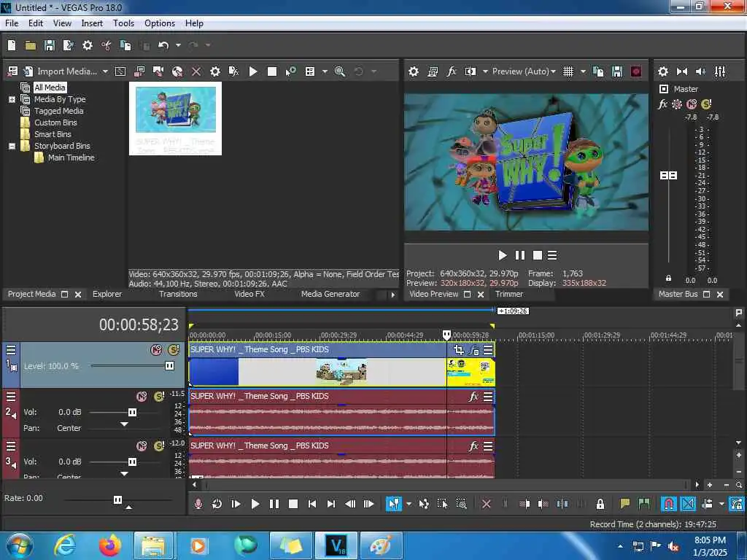Save snapshot to file icon in preview
The image size is (747, 560).
pyautogui.click(x=617, y=71)
